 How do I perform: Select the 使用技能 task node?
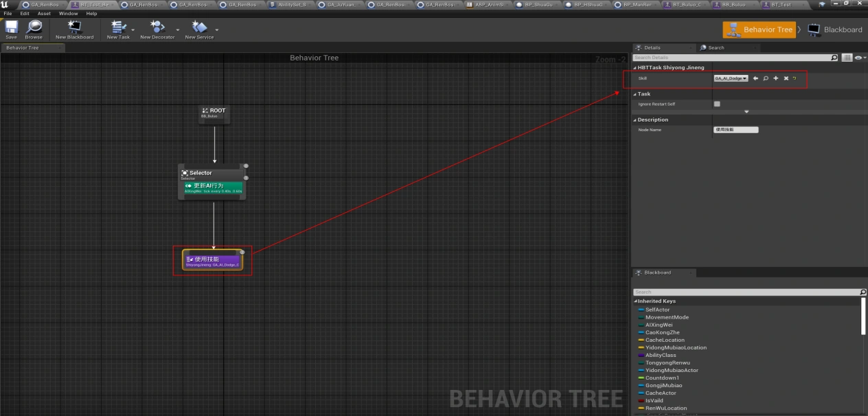(212, 261)
